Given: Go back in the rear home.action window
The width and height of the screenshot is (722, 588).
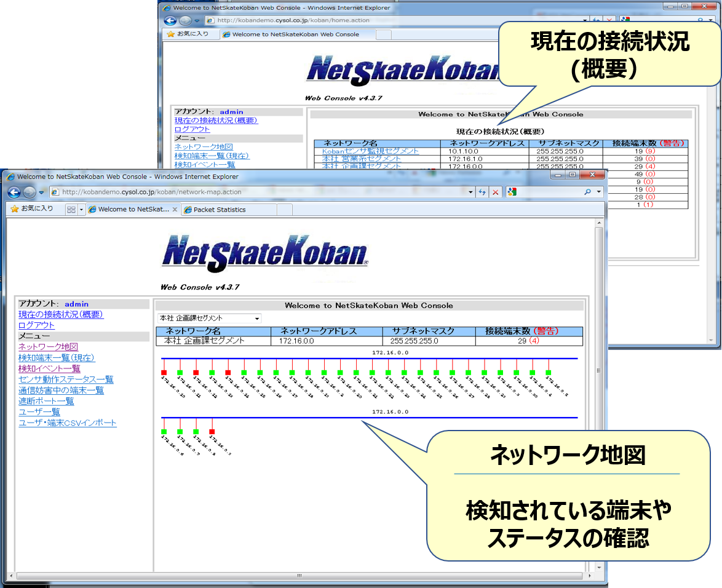Looking at the screenshot, I should tap(170, 20).
